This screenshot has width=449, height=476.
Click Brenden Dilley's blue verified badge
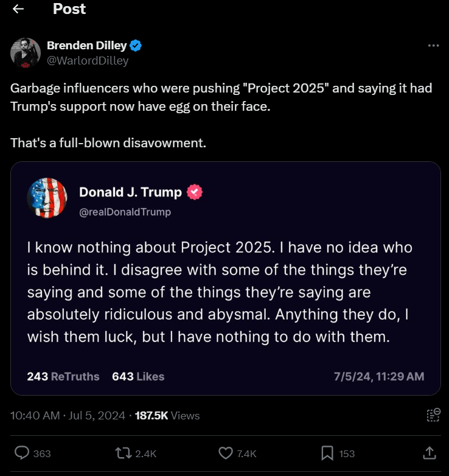(x=136, y=46)
